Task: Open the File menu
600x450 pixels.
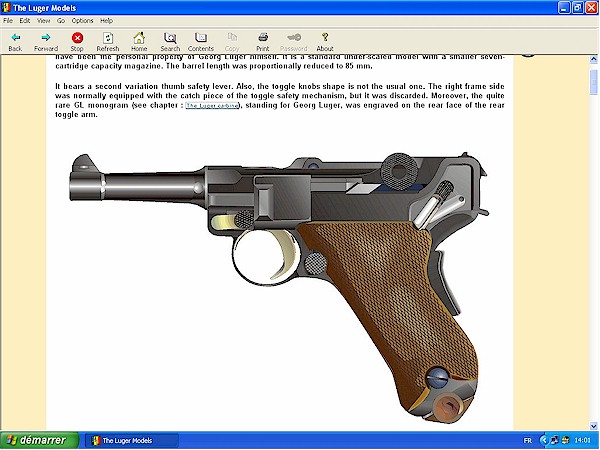Action: (x=8, y=21)
